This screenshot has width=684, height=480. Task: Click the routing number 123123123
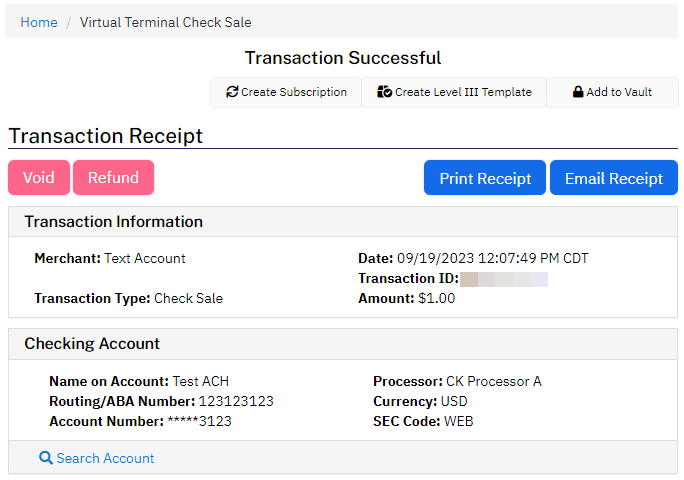pyautogui.click(x=236, y=401)
